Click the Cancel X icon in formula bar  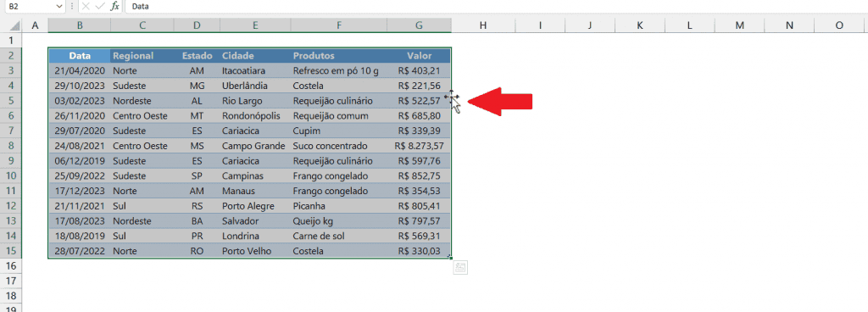(x=86, y=6)
